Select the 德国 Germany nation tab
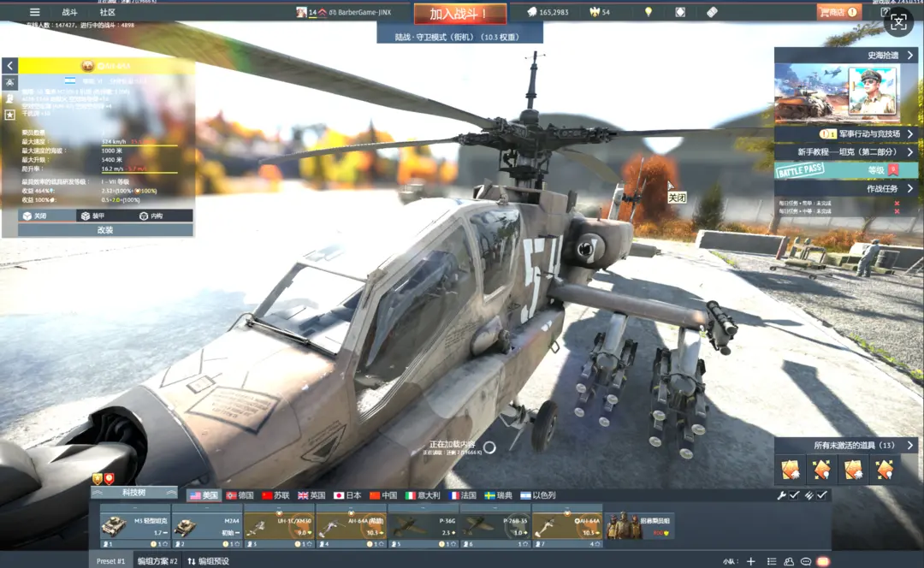 (240, 495)
